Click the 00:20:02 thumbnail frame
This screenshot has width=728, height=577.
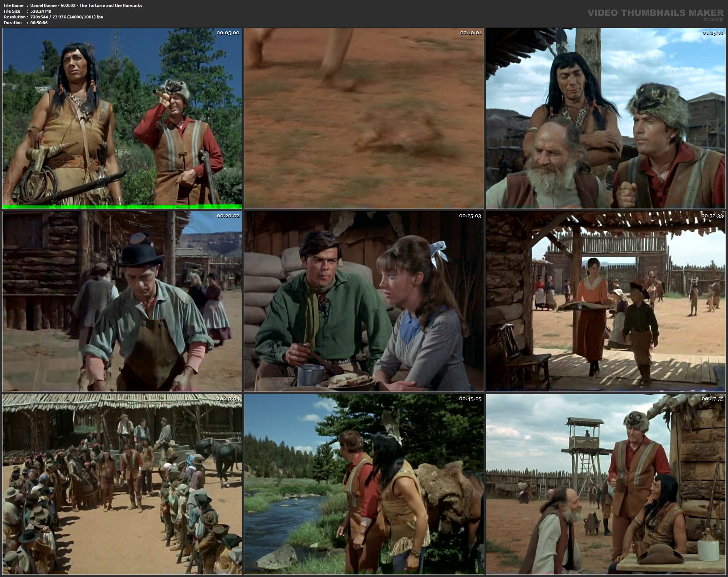122,301
